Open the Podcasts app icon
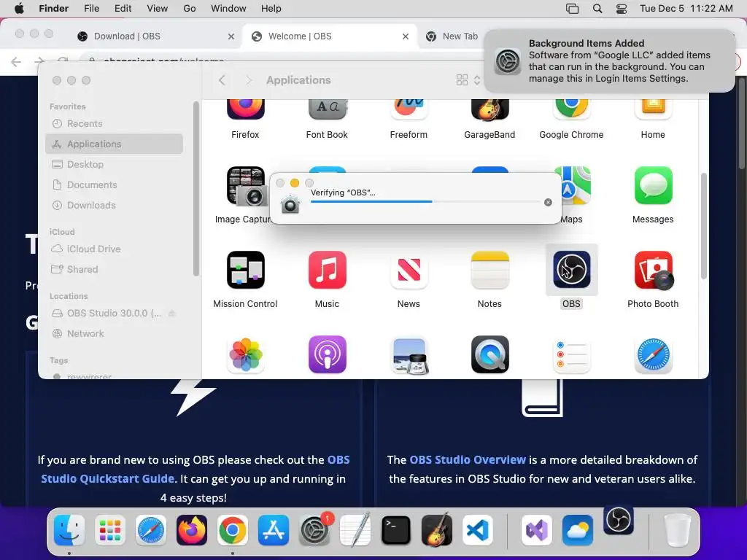This screenshot has height=560, width=747. [x=327, y=355]
